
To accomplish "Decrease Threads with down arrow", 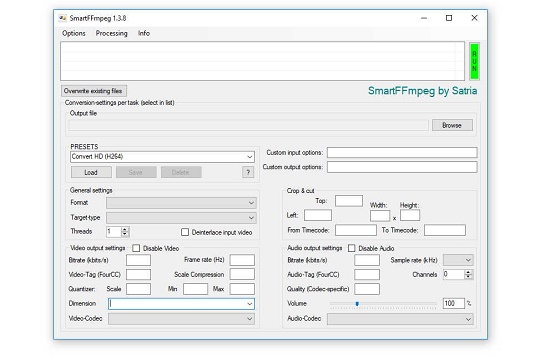I will 125,234.
